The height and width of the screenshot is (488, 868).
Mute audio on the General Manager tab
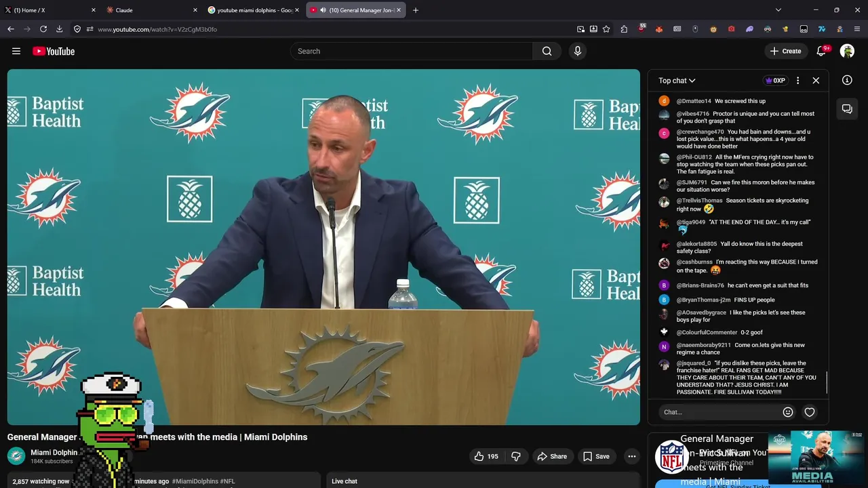point(323,10)
